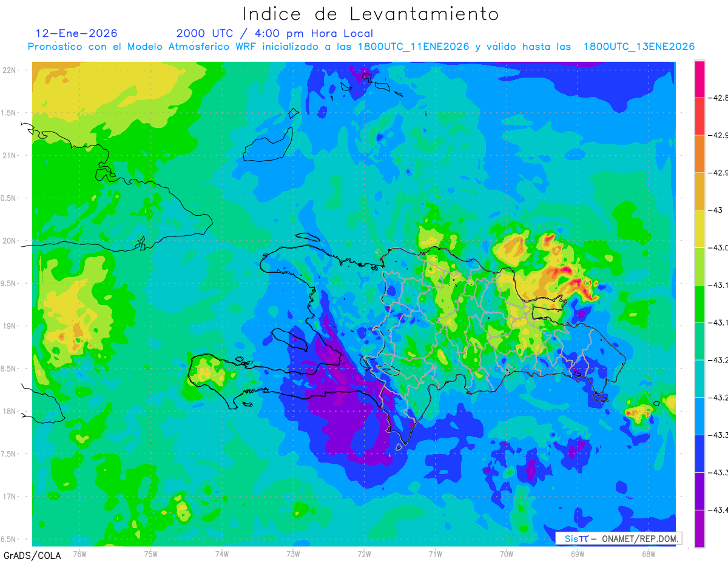Click the 20N latitude label

click(10, 241)
